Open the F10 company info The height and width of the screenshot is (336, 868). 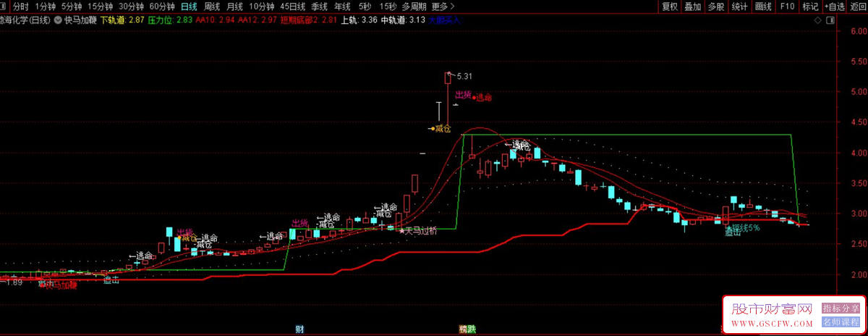point(787,7)
